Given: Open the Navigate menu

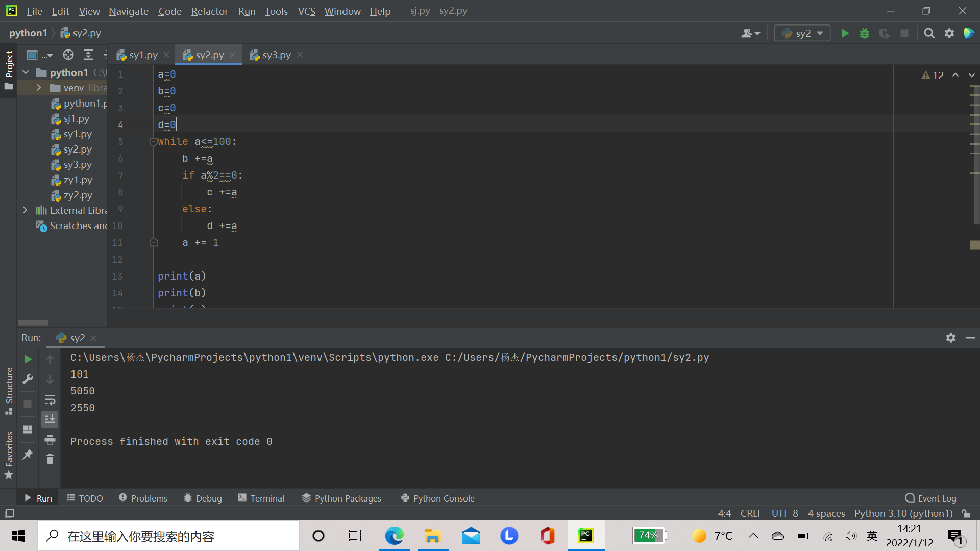Looking at the screenshot, I should coord(128,11).
